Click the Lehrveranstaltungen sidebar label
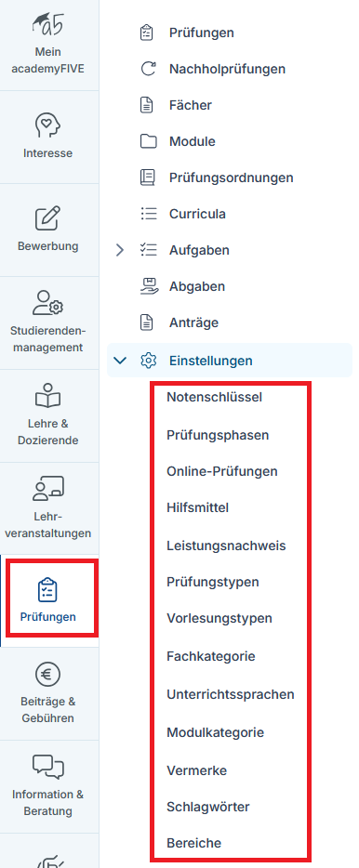This screenshot has width=359, height=868. tap(47, 525)
